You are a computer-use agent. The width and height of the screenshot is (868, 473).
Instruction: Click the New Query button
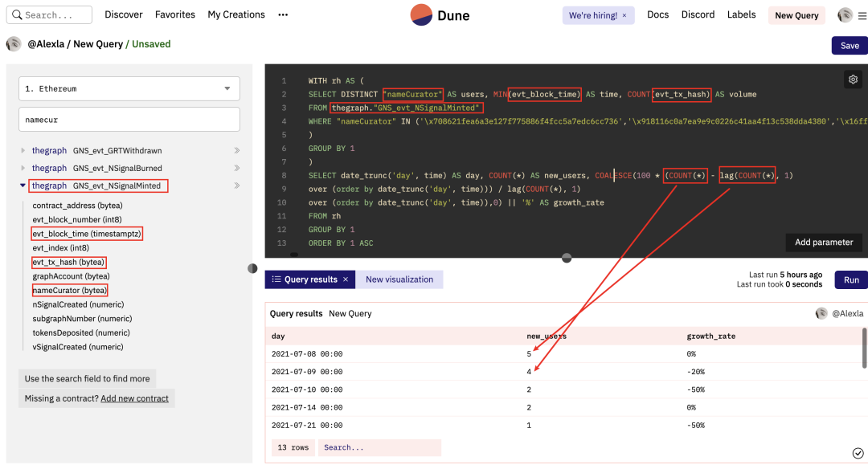[796, 15]
